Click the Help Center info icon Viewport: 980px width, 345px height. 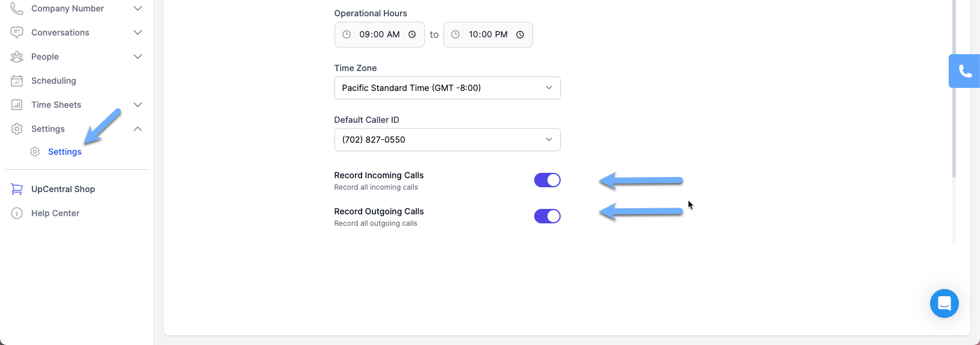[x=17, y=213]
